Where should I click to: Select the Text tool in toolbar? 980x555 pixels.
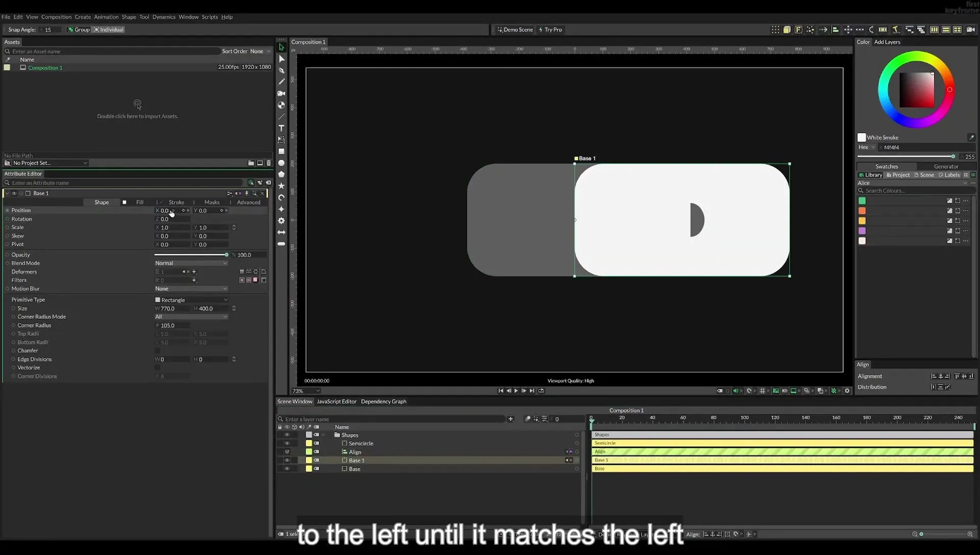[281, 128]
